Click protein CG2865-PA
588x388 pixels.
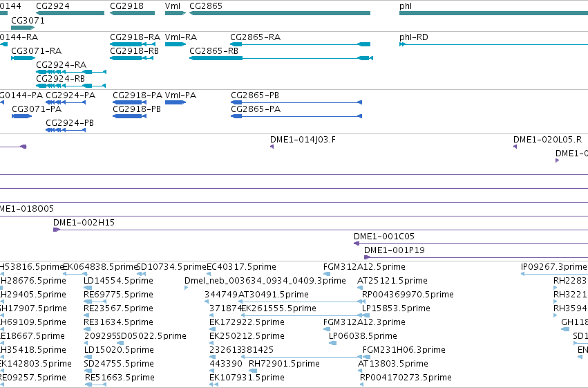tap(296, 116)
